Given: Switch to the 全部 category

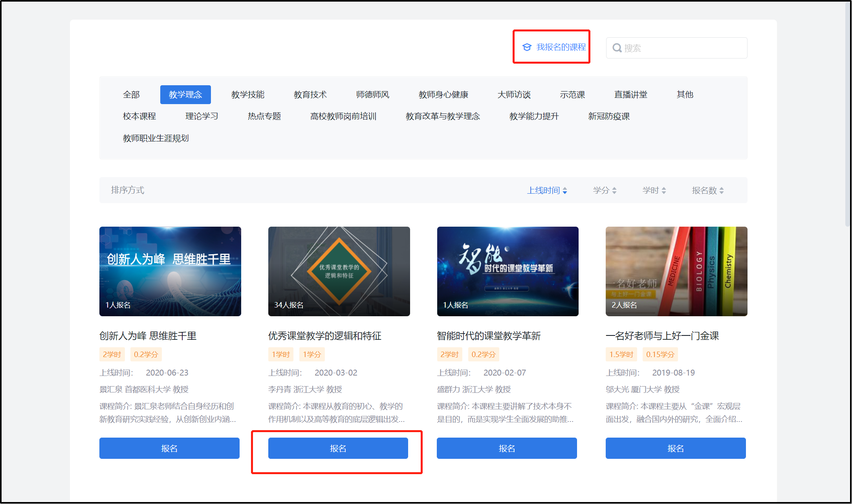Looking at the screenshot, I should point(131,95).
